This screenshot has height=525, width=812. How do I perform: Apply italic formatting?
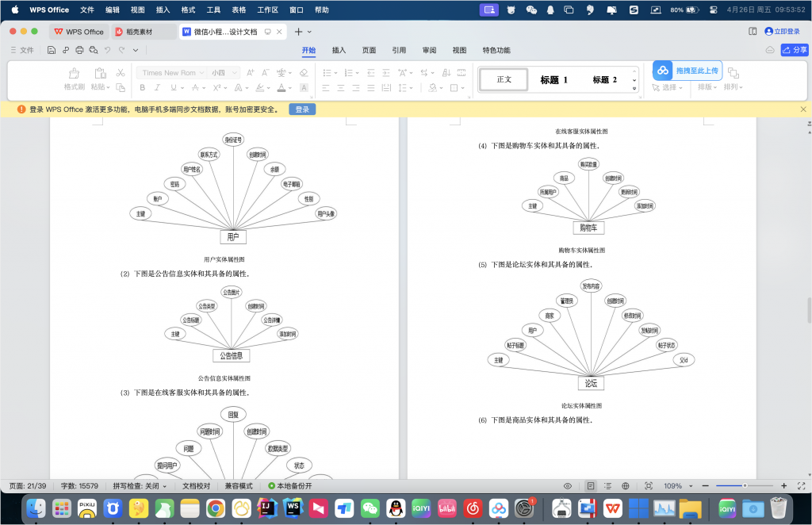(157, 87)
